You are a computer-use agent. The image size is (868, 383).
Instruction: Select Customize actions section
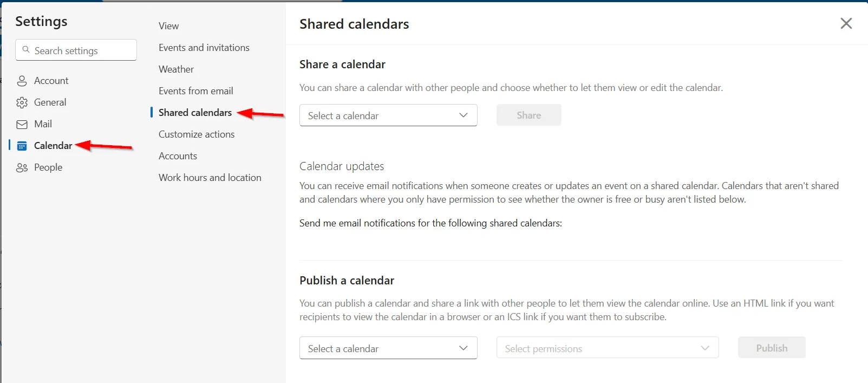tap(197, 134)
